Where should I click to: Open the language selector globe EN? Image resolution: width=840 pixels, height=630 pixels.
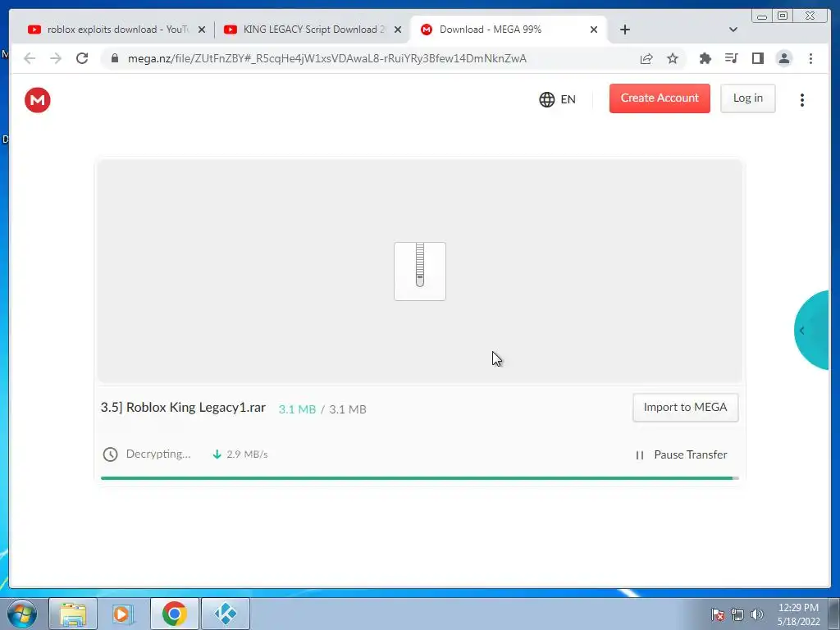[557, 99]
